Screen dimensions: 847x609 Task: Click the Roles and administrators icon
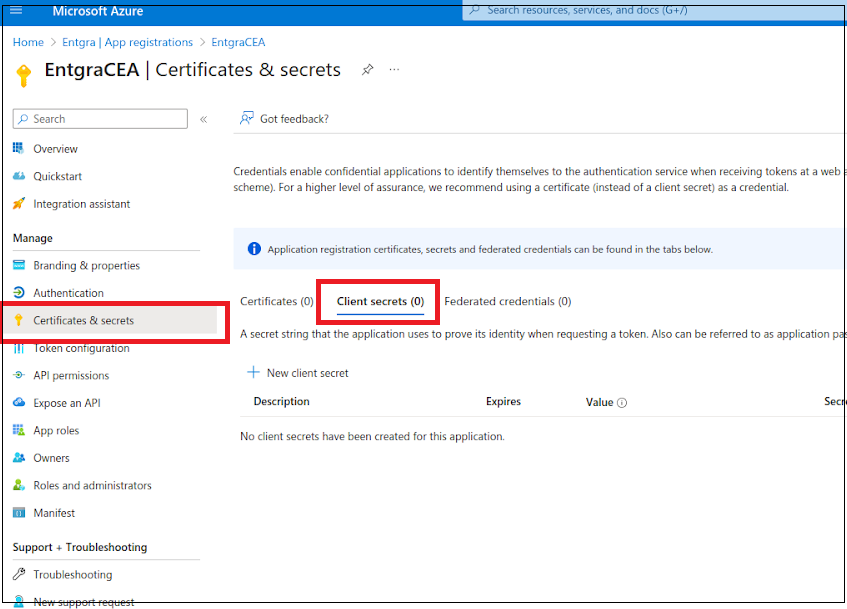point(19,485)
